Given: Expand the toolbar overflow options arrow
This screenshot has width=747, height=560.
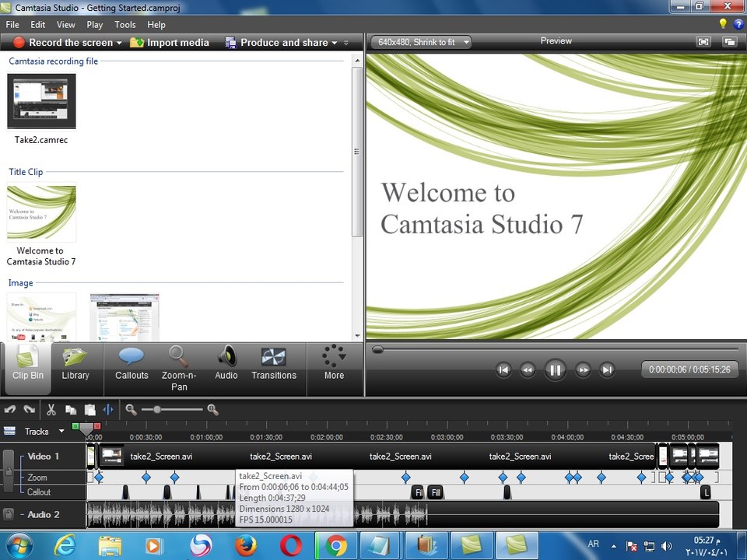Looking at the screenshot, I should click(x=345, y=43).
